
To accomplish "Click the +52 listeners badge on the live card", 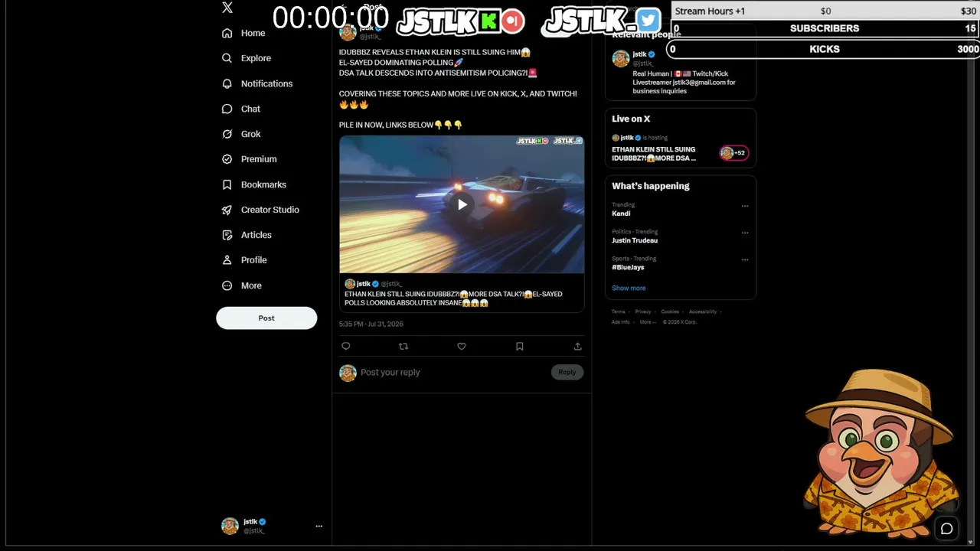I will [733, 153].
